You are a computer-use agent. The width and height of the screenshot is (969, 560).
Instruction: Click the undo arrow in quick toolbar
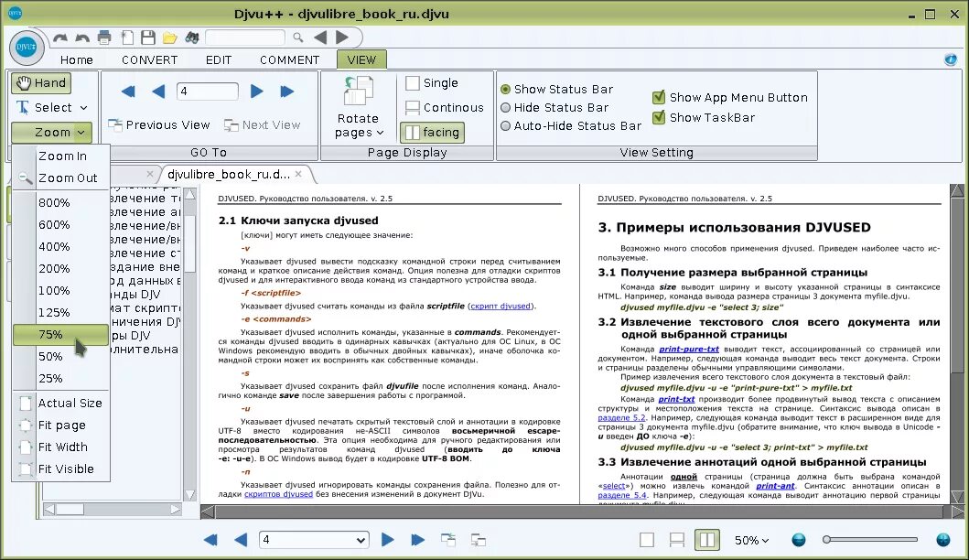81,38
